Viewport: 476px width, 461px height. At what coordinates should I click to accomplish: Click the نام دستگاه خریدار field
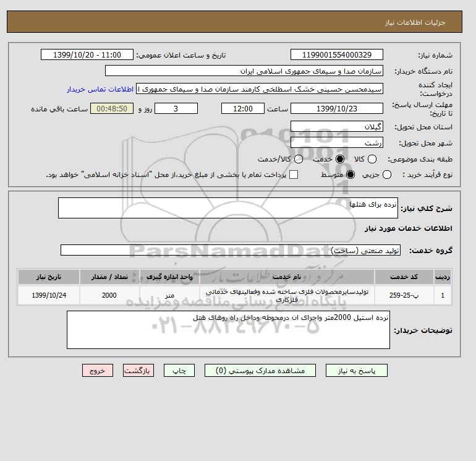(x=244, y=71)
